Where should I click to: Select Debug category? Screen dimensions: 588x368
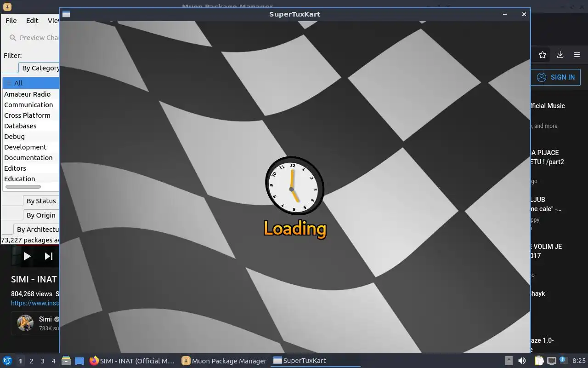pos(31,137)
